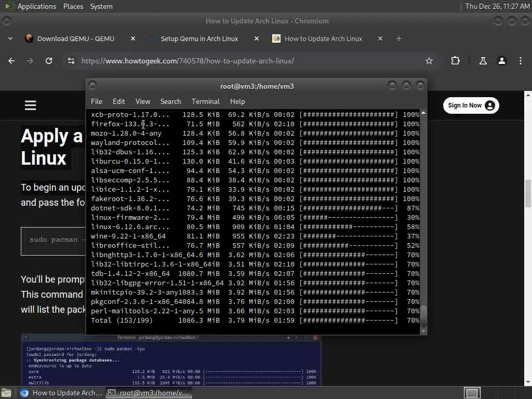Click the workspace switcher in bottom panel
Viewport: 532px width, 399px height.
[x=472, y=393]
